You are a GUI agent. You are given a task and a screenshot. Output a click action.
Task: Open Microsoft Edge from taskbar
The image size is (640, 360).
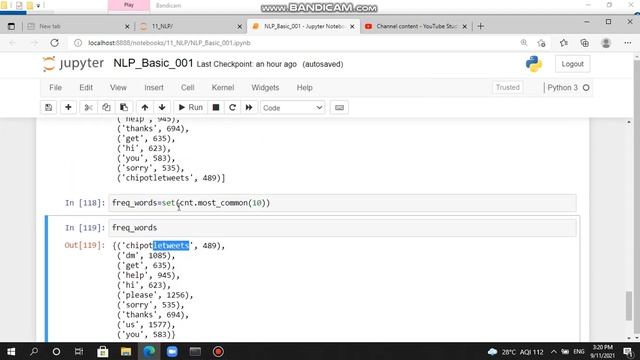pyautogui.click(x=149, y=351)
